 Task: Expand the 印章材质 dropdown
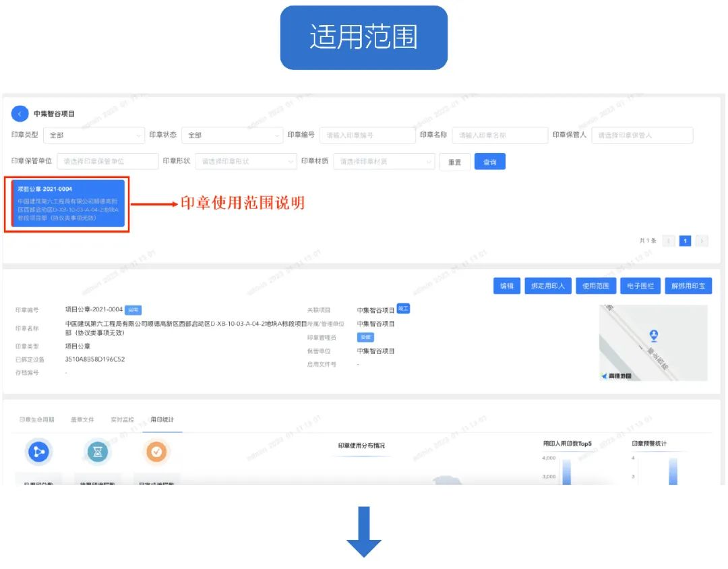(x=384, y=161)
